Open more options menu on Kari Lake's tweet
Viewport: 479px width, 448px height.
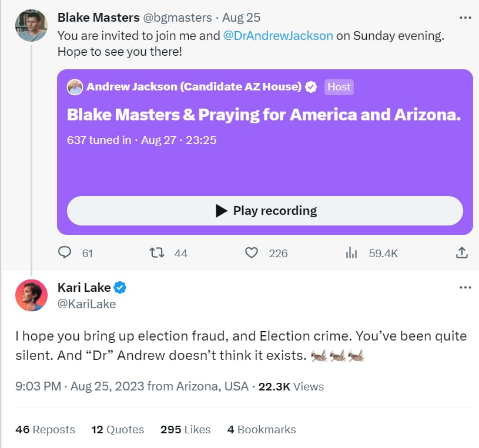click(465, 288)
